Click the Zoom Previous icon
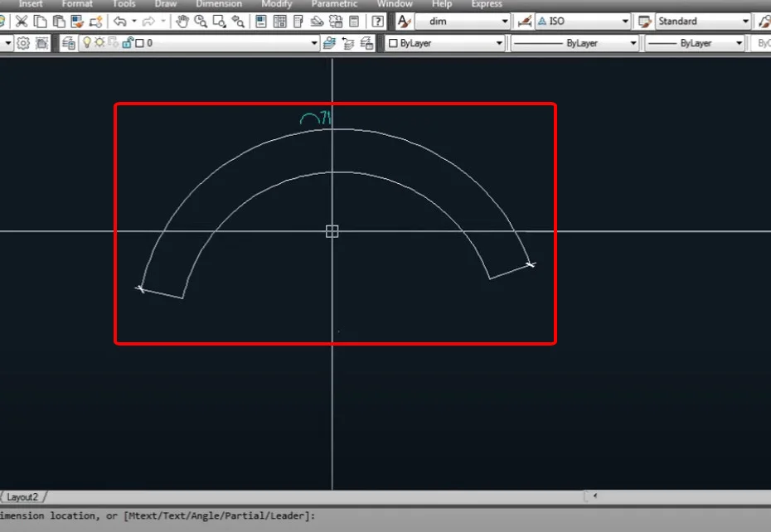 [x=238, y=22]
